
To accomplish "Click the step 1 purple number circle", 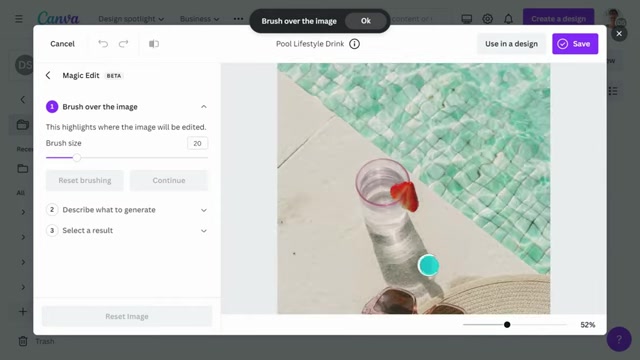I will 52,107.
